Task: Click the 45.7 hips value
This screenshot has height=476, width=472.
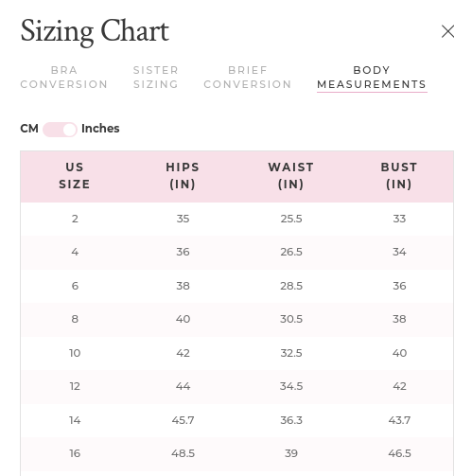Action: coord(183,420)
